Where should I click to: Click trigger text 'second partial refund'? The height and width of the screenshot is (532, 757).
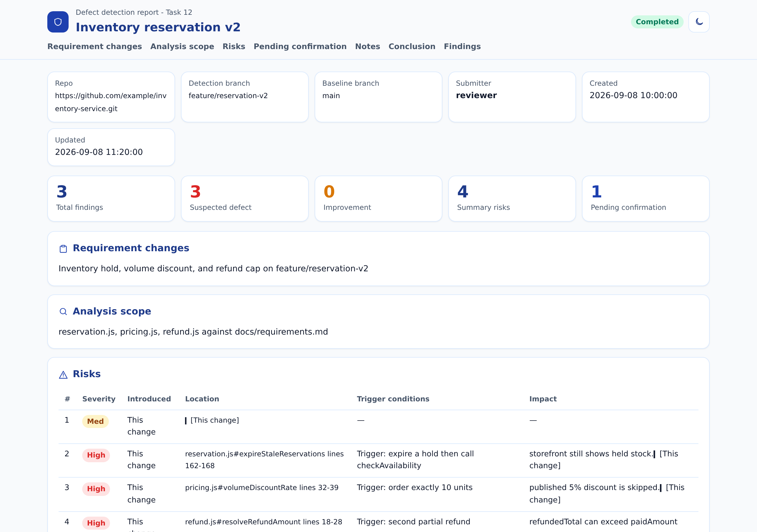tap(429, 522)
